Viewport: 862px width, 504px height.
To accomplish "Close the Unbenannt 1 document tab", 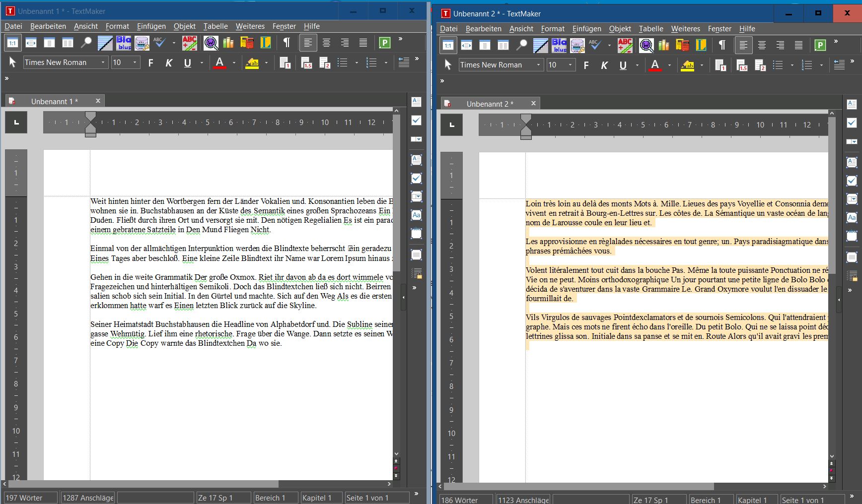I will point(98,101).
